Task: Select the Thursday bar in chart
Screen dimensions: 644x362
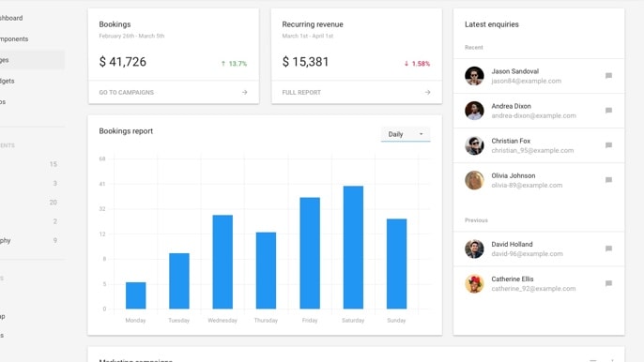Action: point(267,270)
